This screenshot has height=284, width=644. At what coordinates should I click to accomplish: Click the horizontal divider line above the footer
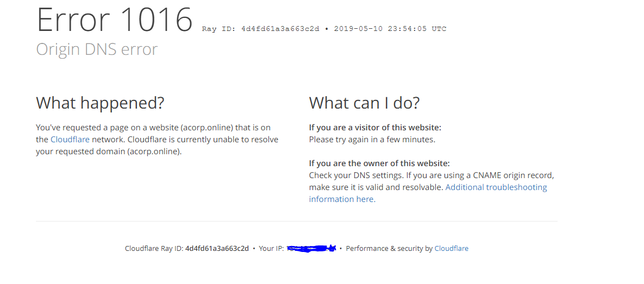pos(296,222)
